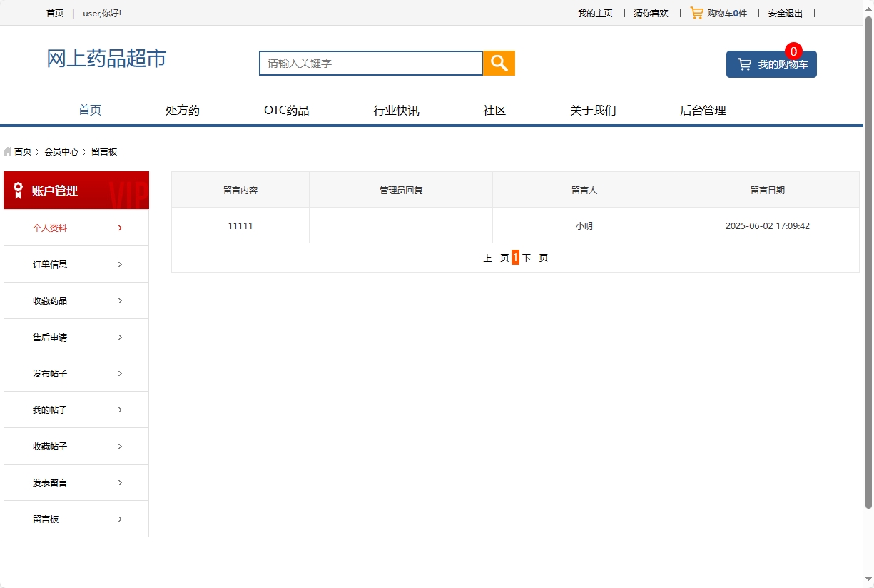Click the home icon in the breadcrumb
The image size is (874, 588).
pos(8,151)
